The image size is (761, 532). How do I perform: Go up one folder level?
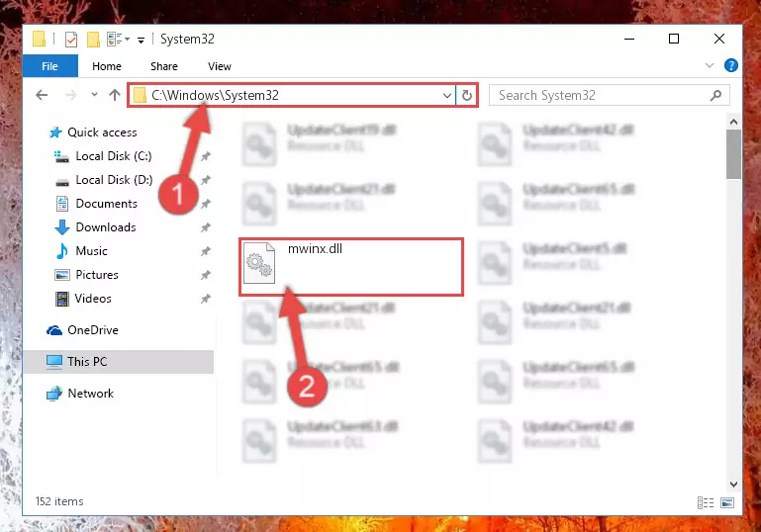pyautogui.click(x=115, y=95)
